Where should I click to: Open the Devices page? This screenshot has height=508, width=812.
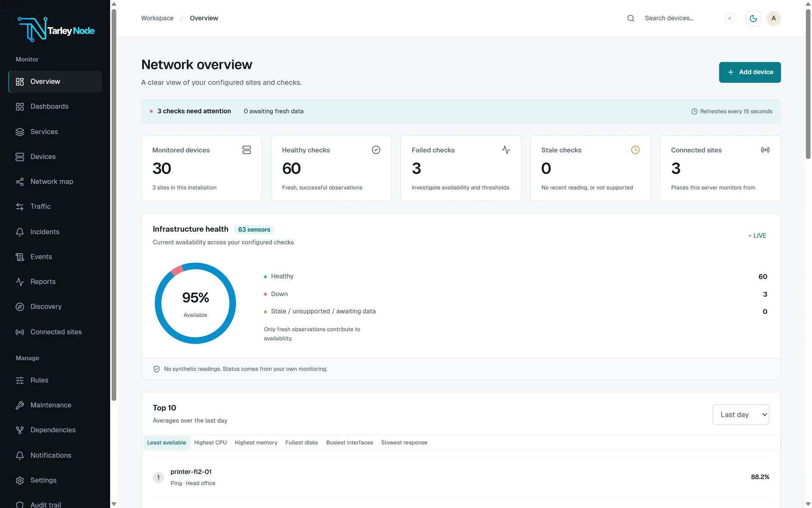pos(55,157)
